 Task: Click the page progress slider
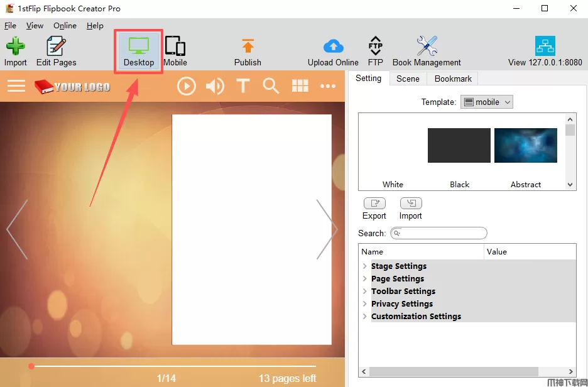click(173, 366)
